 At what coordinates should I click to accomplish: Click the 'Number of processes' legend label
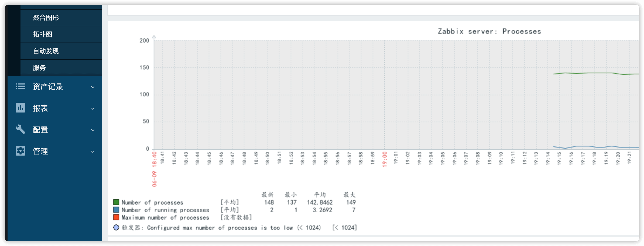152,202
